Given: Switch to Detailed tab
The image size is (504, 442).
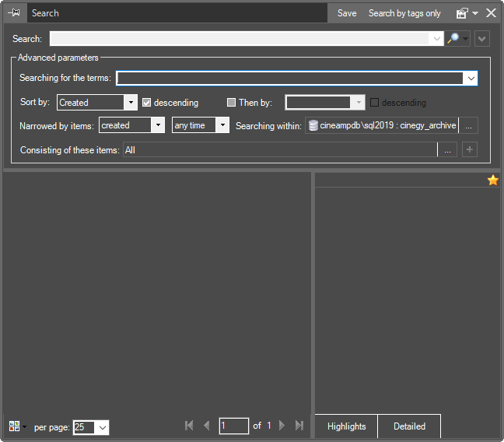Looking at the screenshot, I should (409, 426).
